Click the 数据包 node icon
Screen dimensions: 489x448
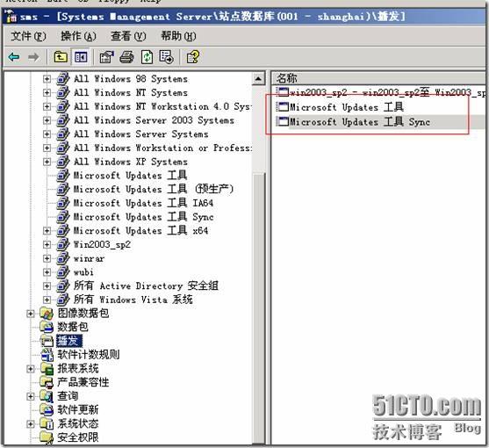pos(47,327)
